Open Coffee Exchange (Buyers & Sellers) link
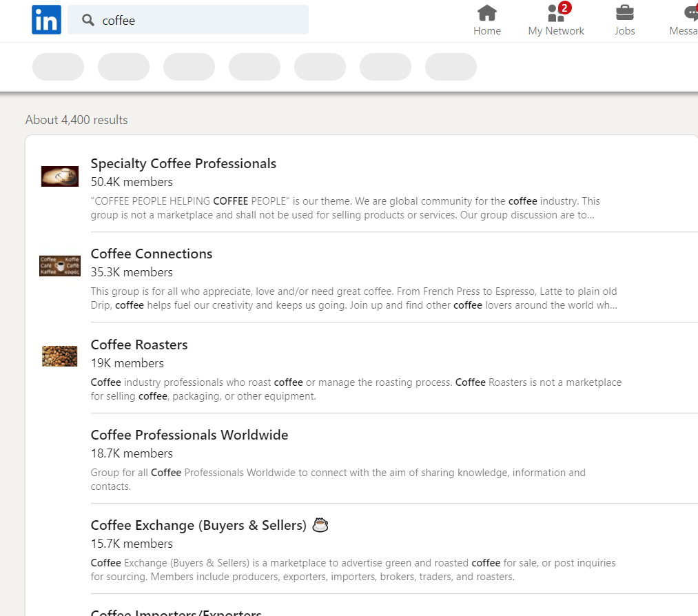The height and width of the screenshot is (616, 698). 198,525
